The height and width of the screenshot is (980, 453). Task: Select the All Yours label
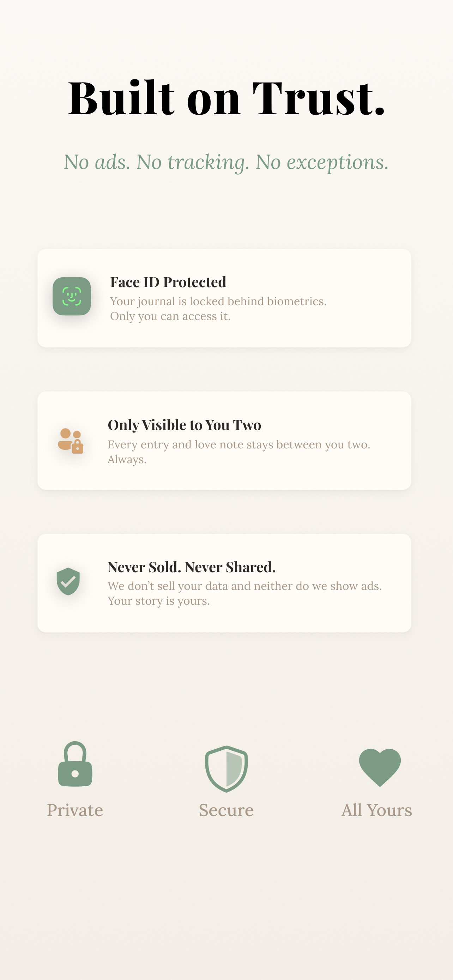click(377, 810)
